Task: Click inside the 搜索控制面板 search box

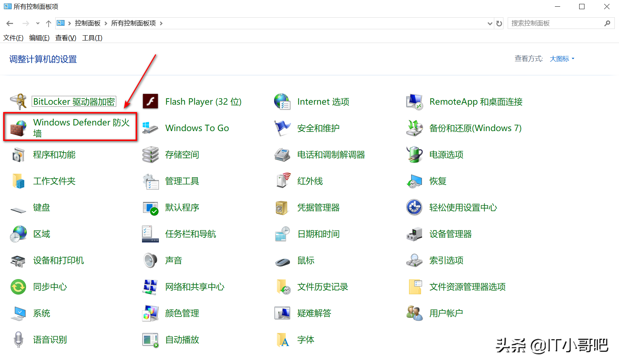Action: pos(553,23)
